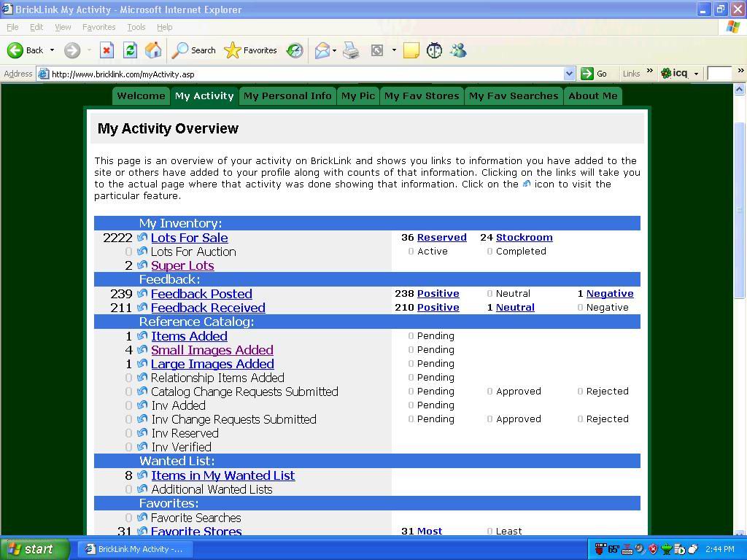Stop page loading with red X icon
The image size is (747, 560).
coord(107,50)
